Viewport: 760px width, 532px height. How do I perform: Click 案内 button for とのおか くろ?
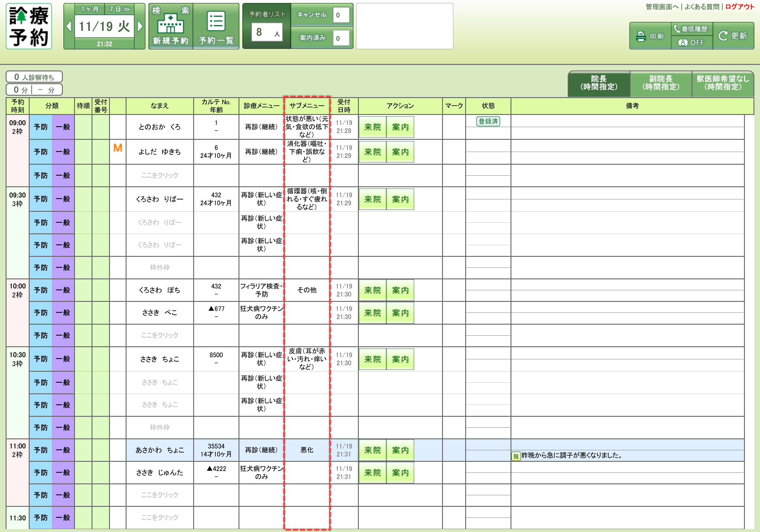[400, 127]
